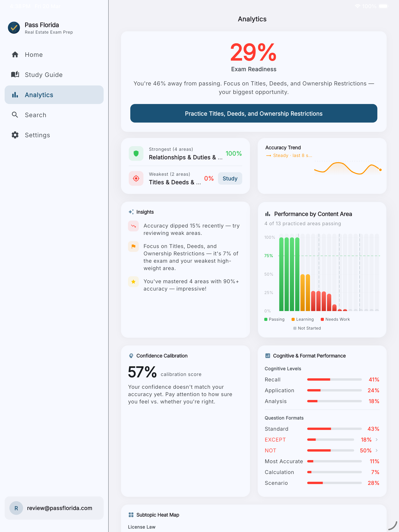399x532 pixels.
Task: Click the Cognitive & Format Performance icon
Action: [x=268, y=356]
